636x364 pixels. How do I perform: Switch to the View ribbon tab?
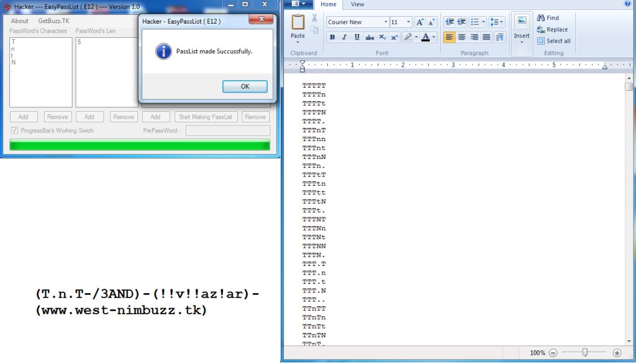[x=357, y=4]
